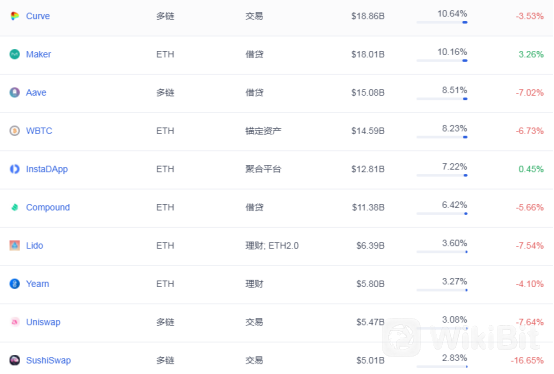Click the Maker green logo icon
This screenshot has height=374, width=554.
(14, 54)
